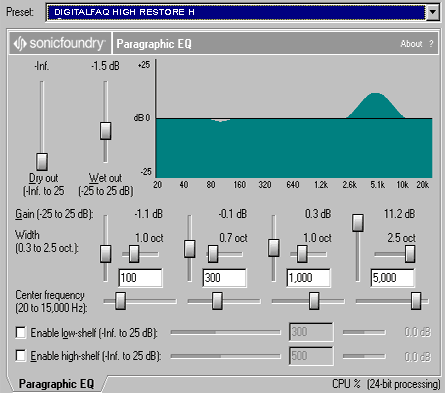This screenshot has height=393, width=445.
Task: Click the 300 Hz center frequency slider handle
Action: (217, 301)
